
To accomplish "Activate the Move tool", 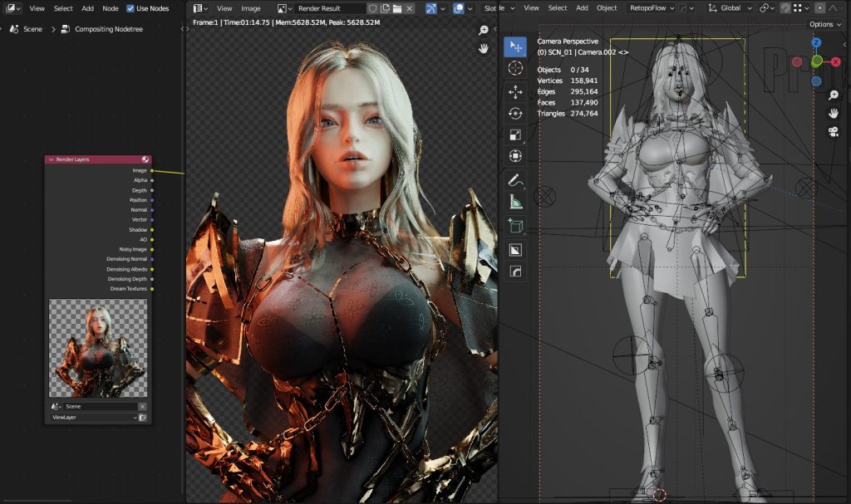I will click(515, 91).
